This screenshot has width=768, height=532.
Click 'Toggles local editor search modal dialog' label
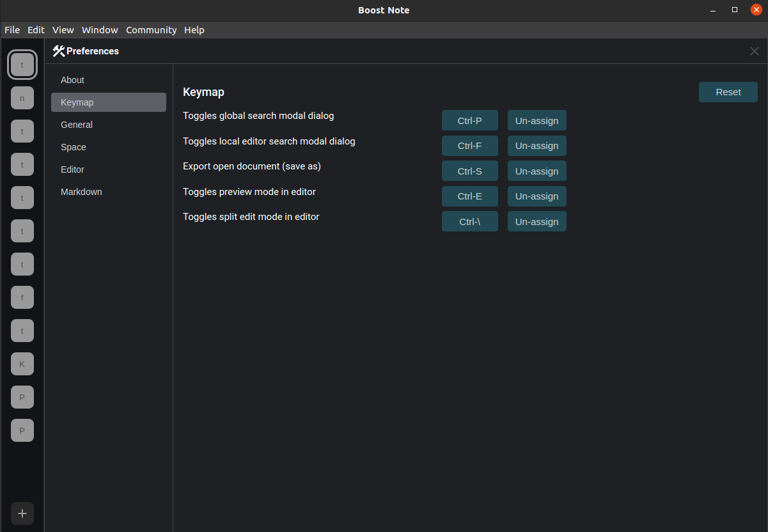click(269, 141)
